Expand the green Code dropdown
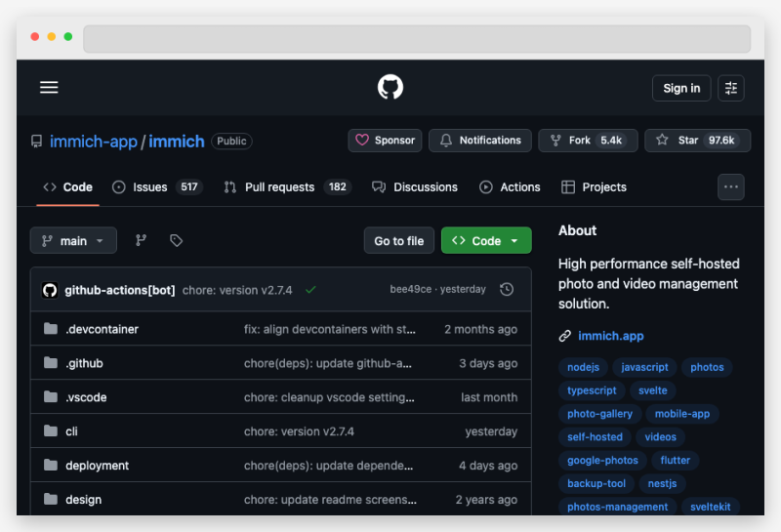This screenshot has width=781, height=532. click(x=486, y=240)
